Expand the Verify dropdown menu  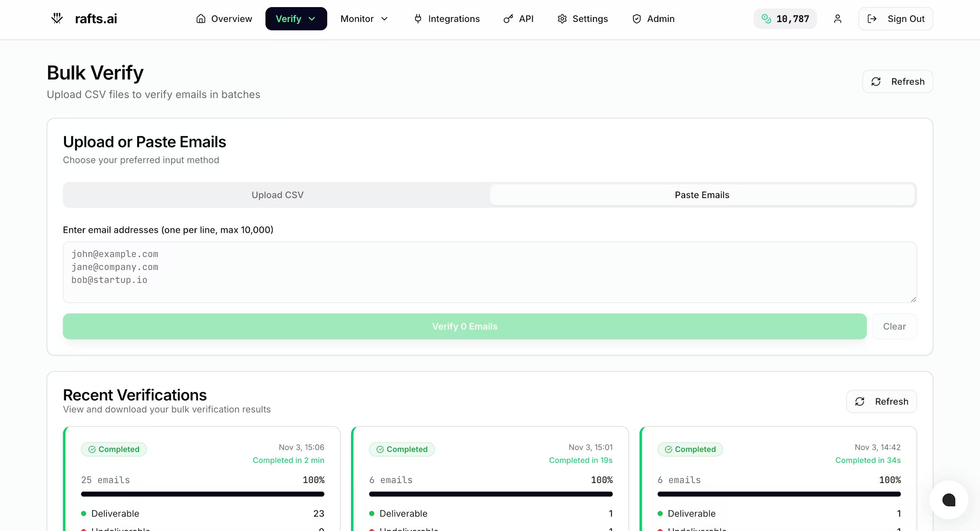[x=296, y=19]
